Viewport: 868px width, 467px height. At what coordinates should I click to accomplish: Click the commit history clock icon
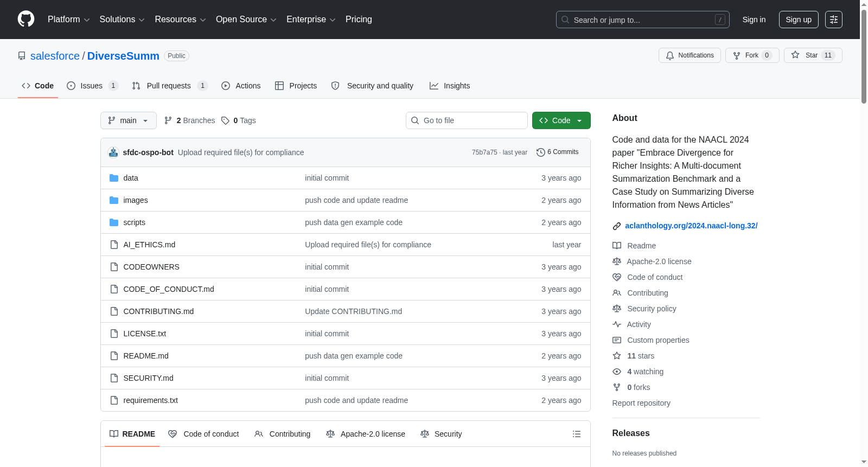[540, 152]
